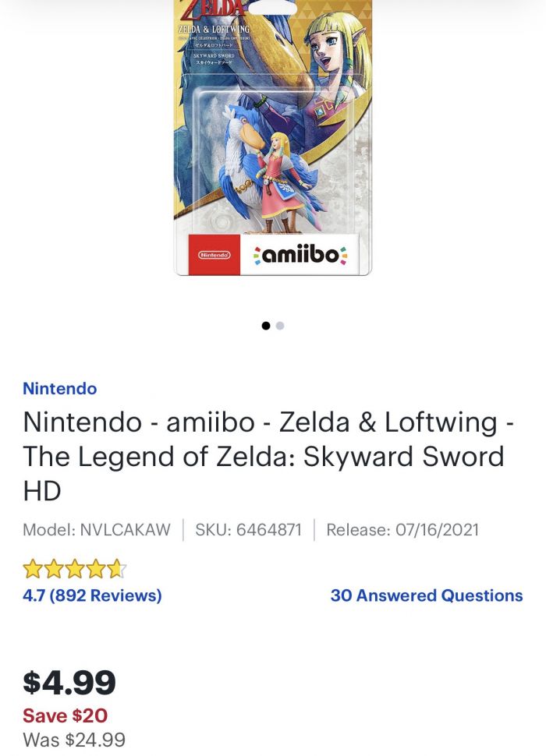Select the Model: NVLCAKAW text

[97, 530]
